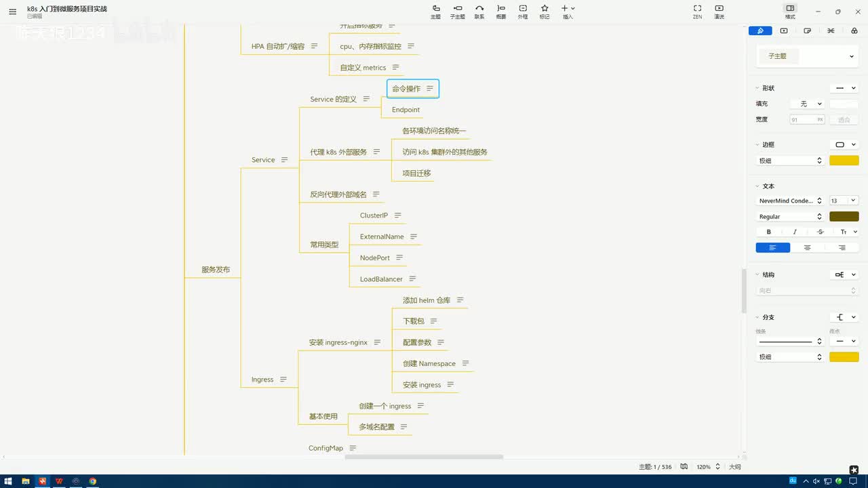Open the sticker tab in format panel
The height and width of the screenshot is (488, 868).
point(807,30)
